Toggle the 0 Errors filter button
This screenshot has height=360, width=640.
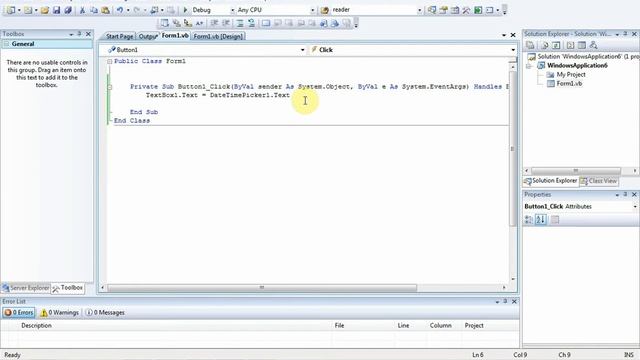click(19, 313)
